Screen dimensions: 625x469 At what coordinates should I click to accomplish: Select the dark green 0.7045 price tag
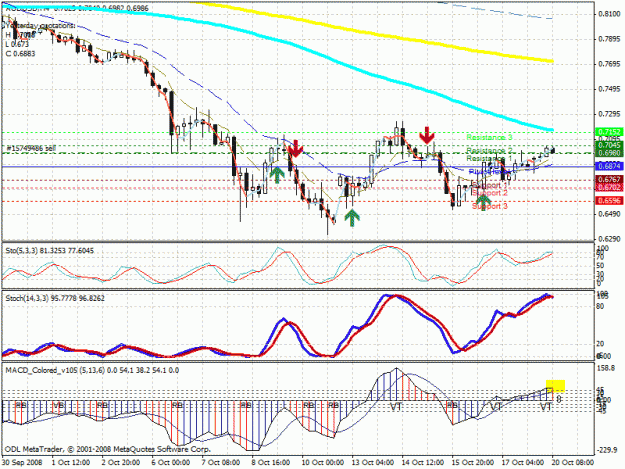[609, 145]
